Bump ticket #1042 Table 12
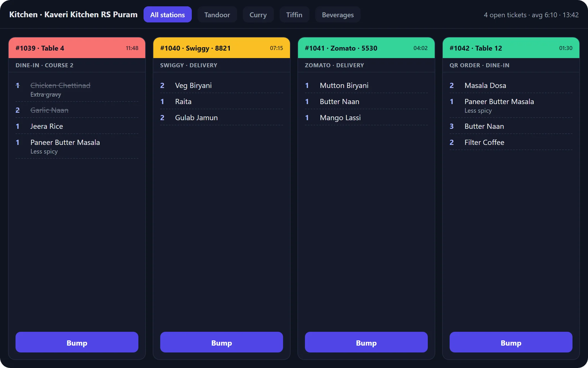 (511, 342)
